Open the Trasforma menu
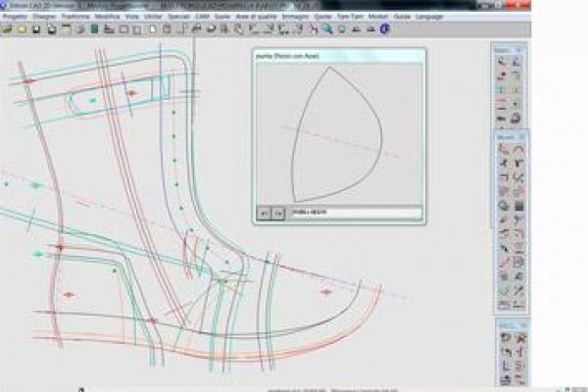 click(74, 17)
